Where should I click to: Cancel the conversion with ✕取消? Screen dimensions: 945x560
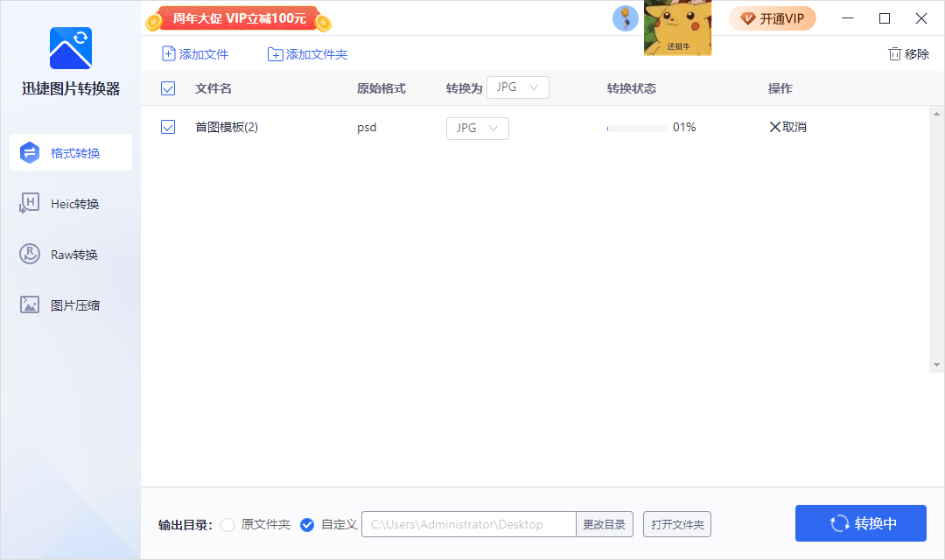coord(788,127)
